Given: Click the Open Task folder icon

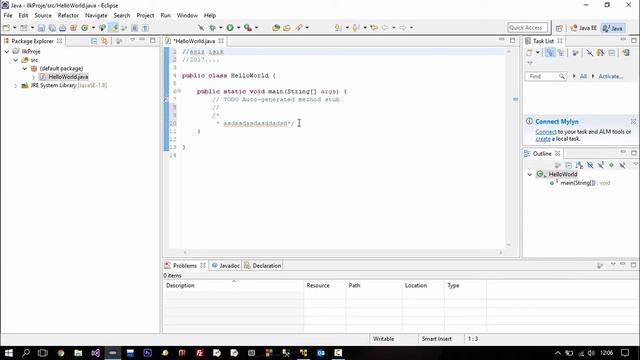Looking at the screenshot, I should (x=287, y=28).
